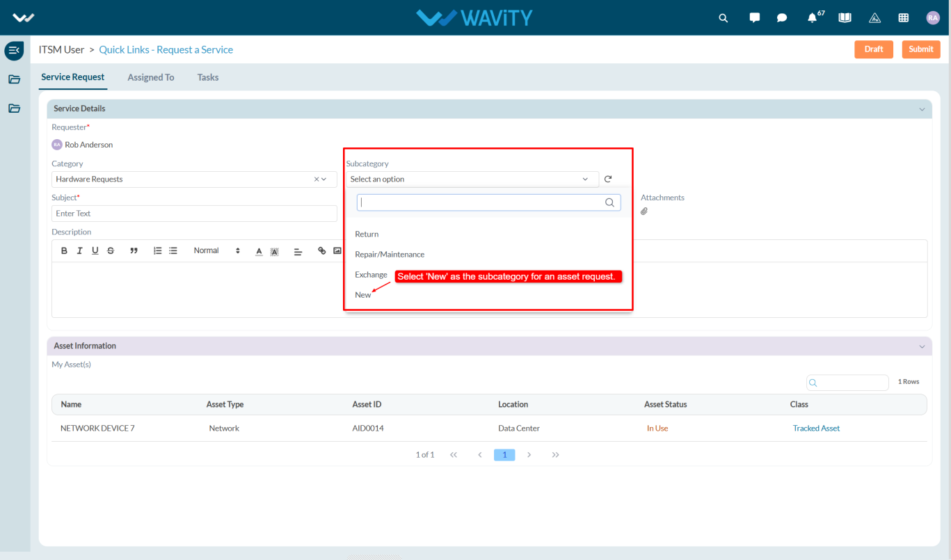Click the Data Center location cell
Image resolution: width=951 pixels, height=560 pixels.
click(519, 429)
